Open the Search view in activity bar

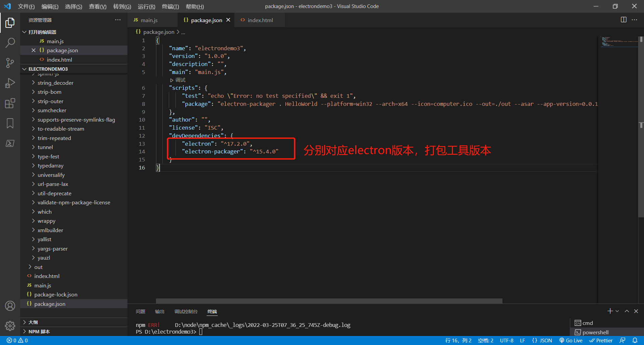tap(10, 43)
